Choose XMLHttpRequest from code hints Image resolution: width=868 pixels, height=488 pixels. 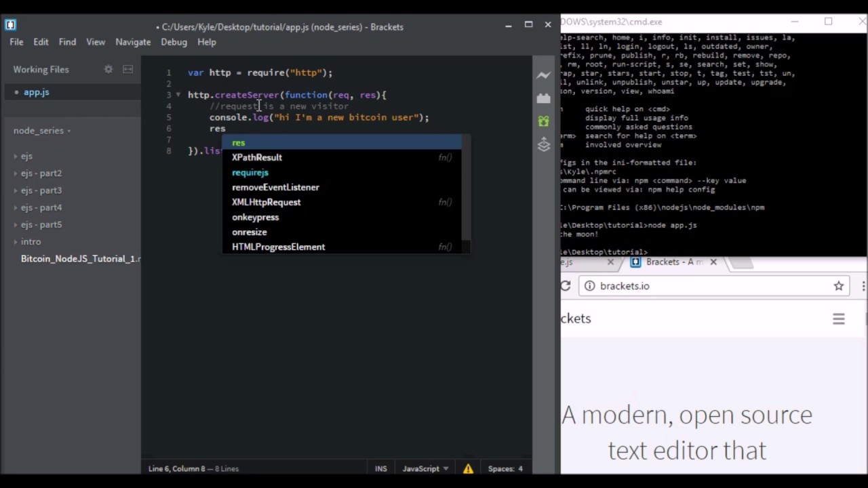point(342,202)
